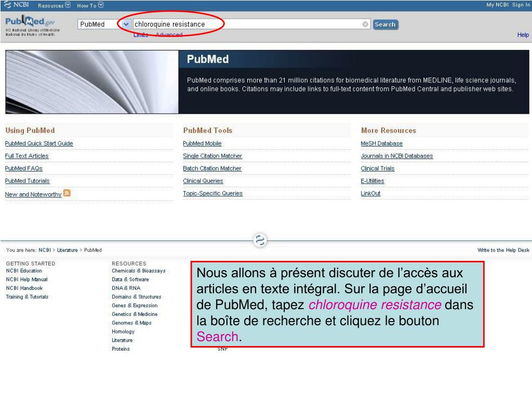Open Genetics & Medicine resource link
Viewport: 532px width, 399px height.
135,314
